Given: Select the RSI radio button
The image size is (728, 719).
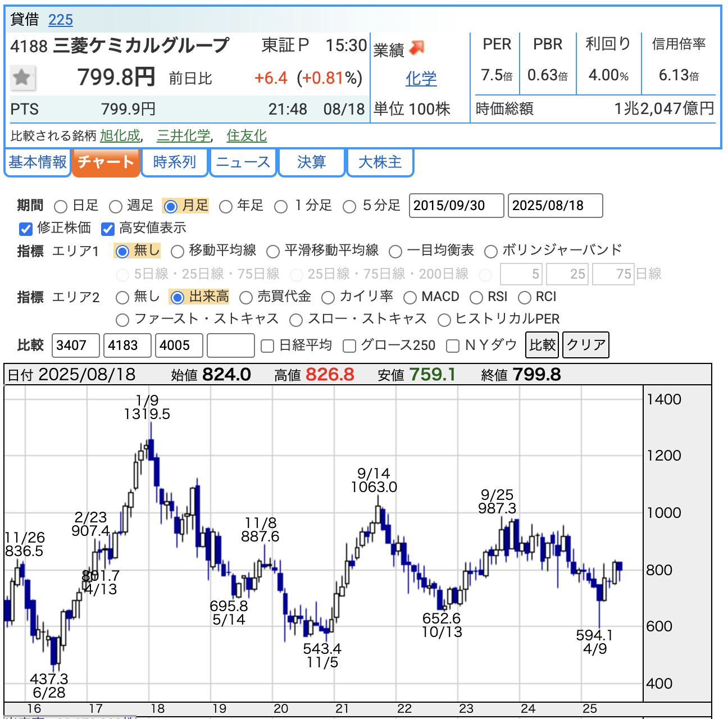Looking at the screenshot, I should pos(476,297).
